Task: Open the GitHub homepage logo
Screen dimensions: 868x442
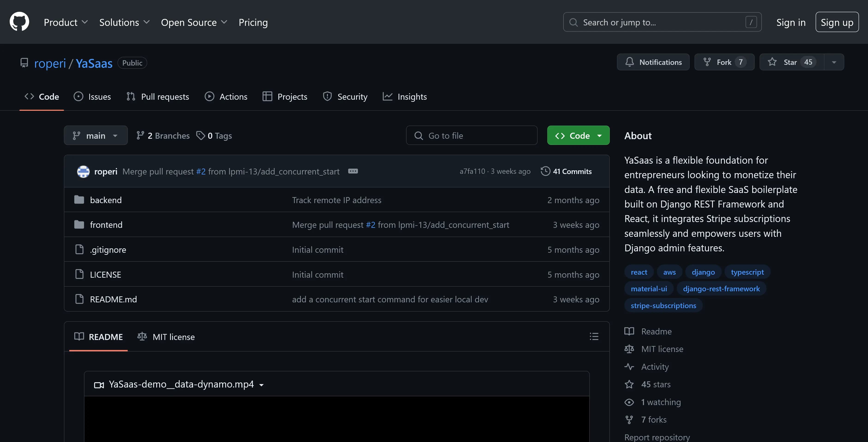Action: point(19,22)
